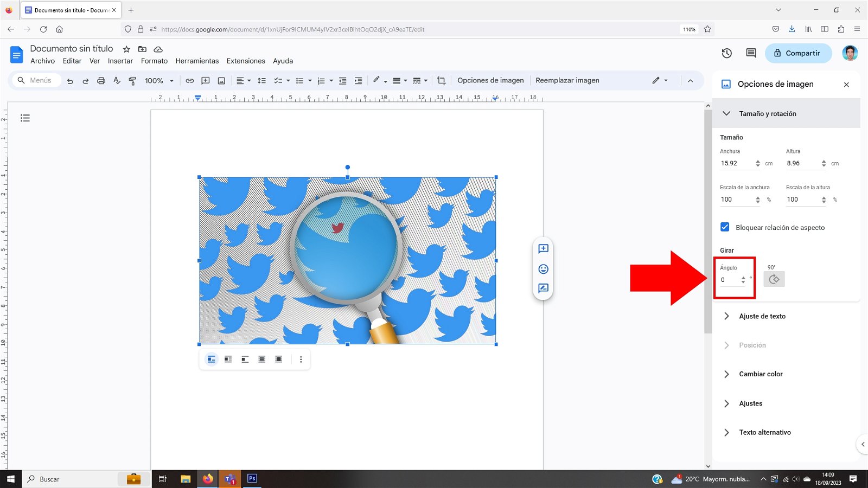Open Ayuda menu

click(283, 61)
